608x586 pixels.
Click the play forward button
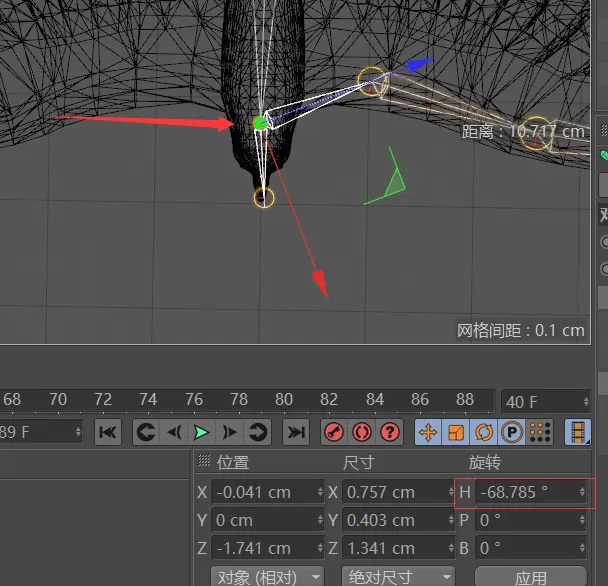(202, 432)
